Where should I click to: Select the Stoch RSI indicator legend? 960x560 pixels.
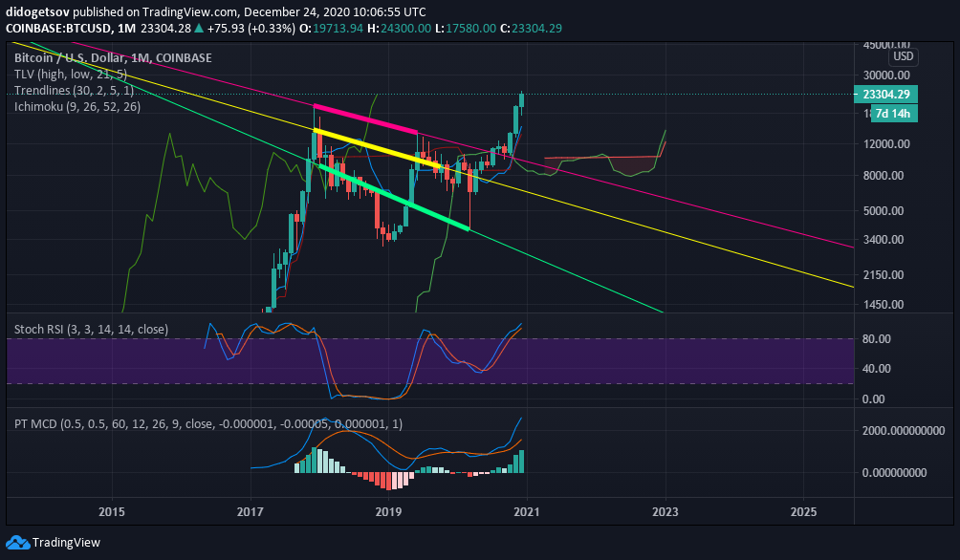[91, 330]
